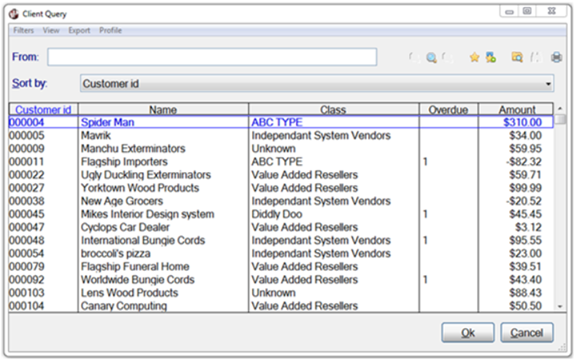Viewport: 574px width, 361px height.
Task: Open the View menu
Action: tap(51, 30)
